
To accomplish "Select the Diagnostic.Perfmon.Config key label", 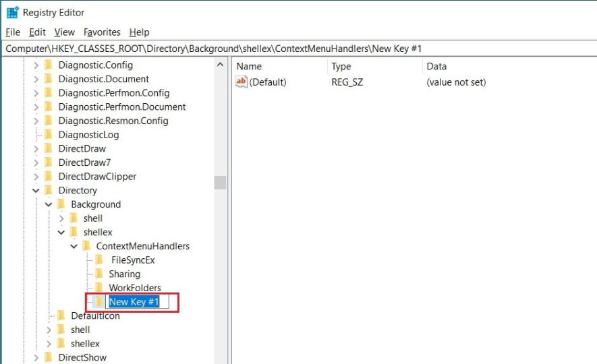I will tap(114, 93).
